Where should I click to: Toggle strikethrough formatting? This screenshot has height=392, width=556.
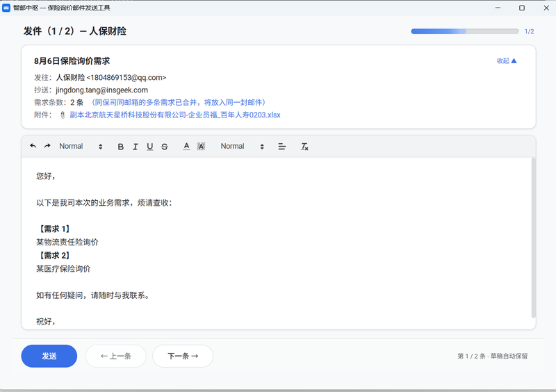(x=165, y=147)
